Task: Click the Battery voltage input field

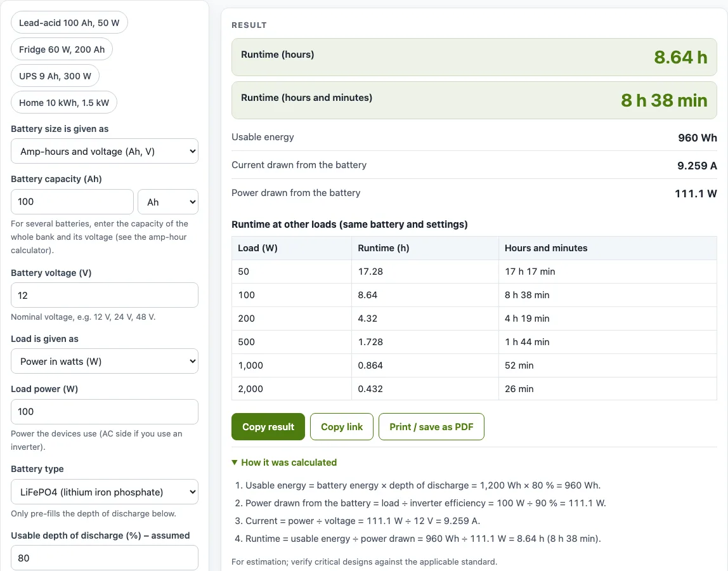Action: pyautogui.click(x=105, y=296)
